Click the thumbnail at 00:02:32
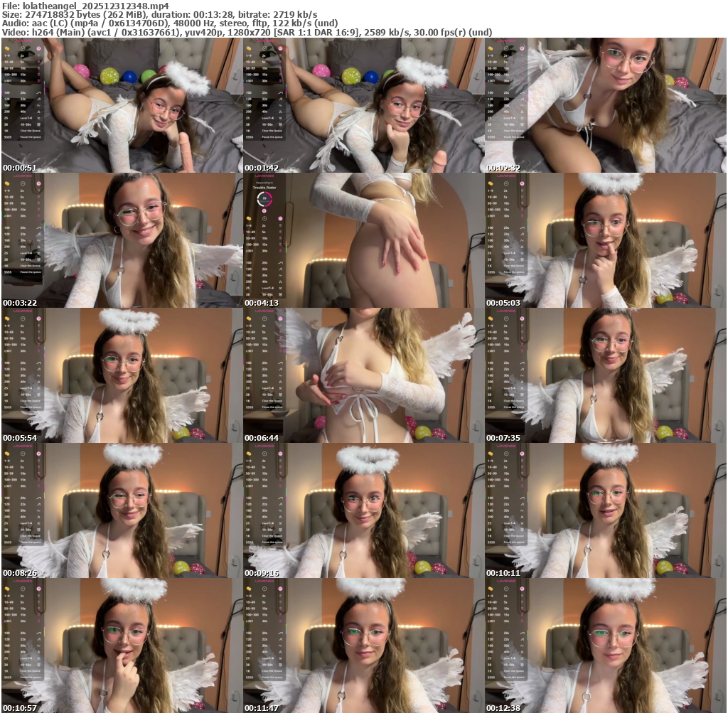This screenshot has height=713, width=728. click(605, 105)
